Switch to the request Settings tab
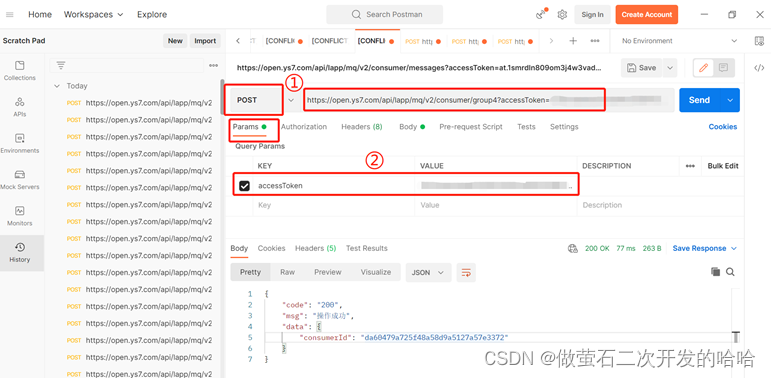 (564, 127)
